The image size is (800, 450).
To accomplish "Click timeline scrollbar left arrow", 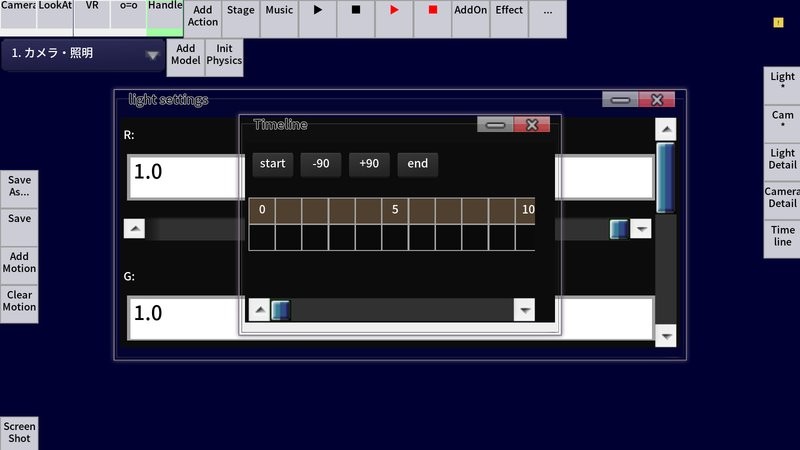I will point(260,310).
